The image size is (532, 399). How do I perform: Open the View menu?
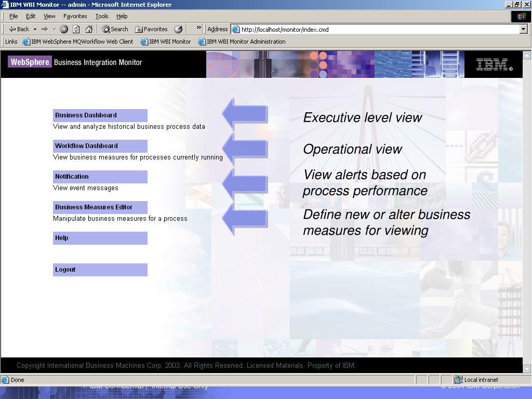49,16
